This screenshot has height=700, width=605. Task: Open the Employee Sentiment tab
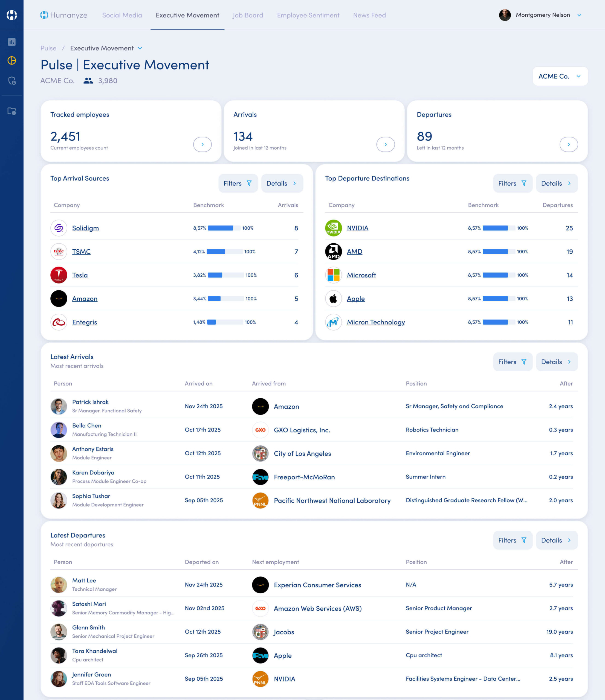click(308, 15)
